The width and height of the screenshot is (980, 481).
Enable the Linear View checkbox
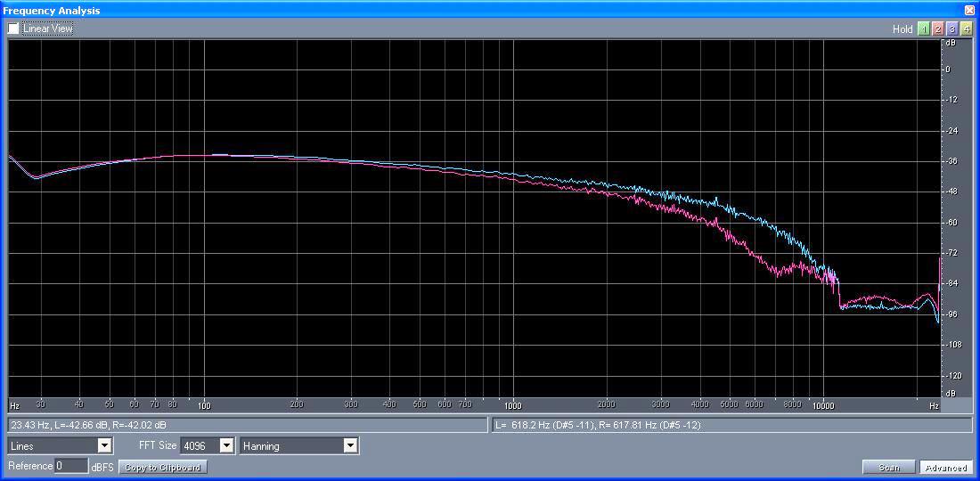click(13, 29)
